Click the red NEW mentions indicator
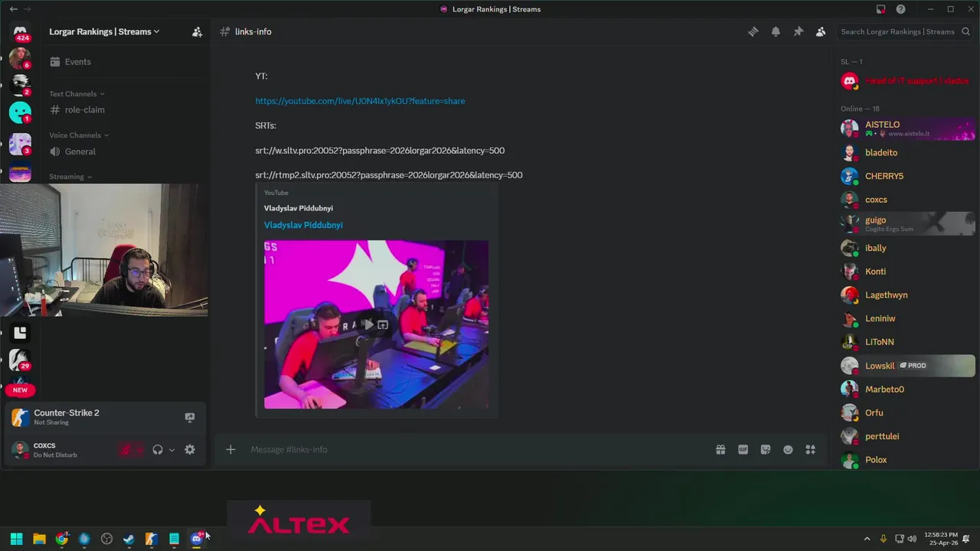Image resolution: width=980 pixels, height=551 pixels. (20, 390)
